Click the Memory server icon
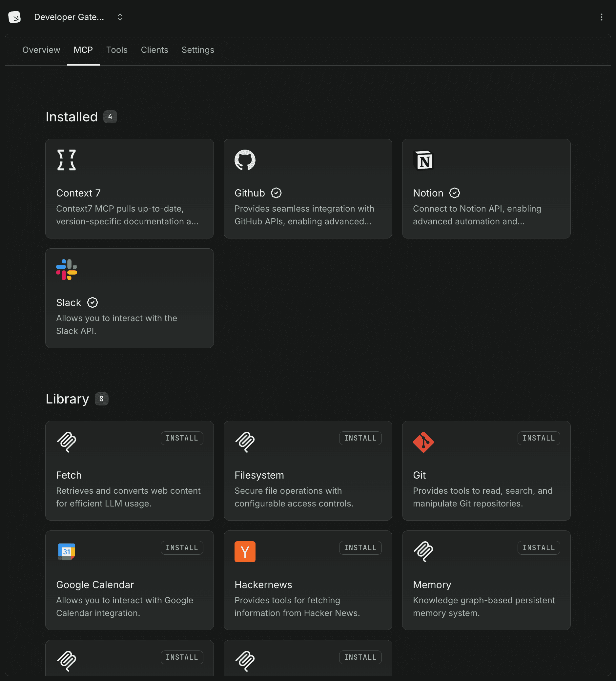 [x=423, y=552]
